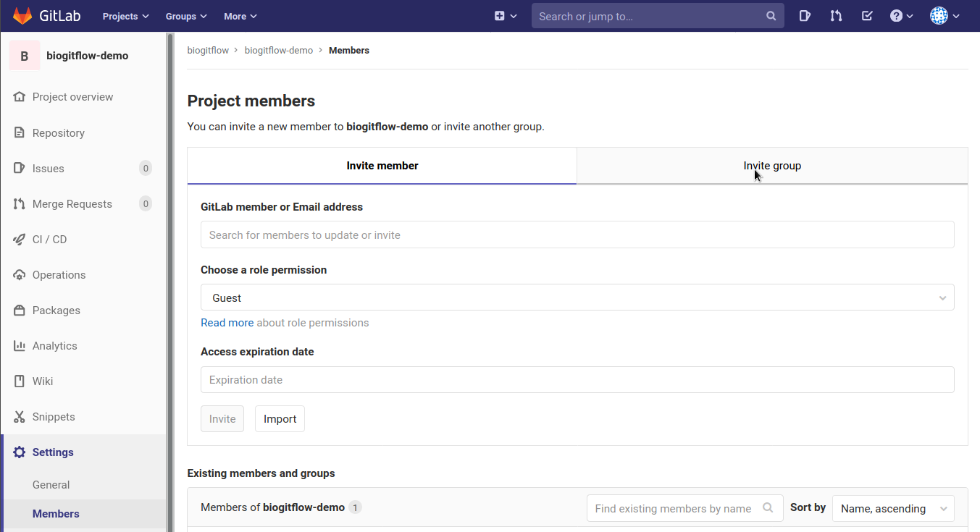Viewport: 980px width, 532px height.
Task: Open Snippets sidebar section
Action: click(x=54, y=417)
